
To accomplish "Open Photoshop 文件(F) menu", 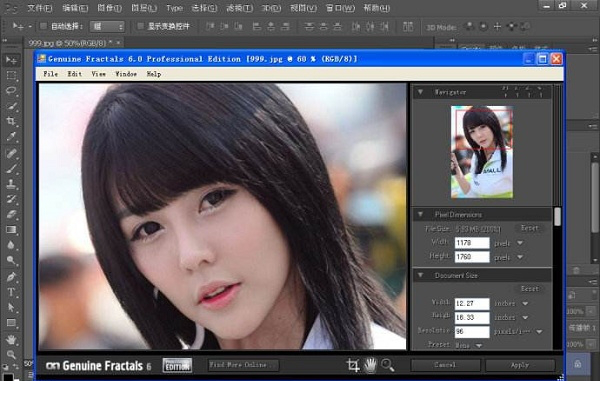I will click(40, 8).
